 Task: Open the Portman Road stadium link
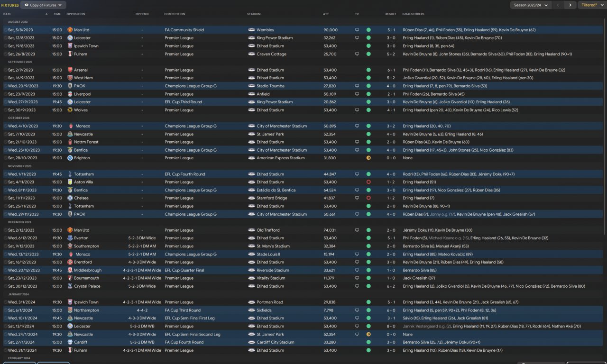270,302
